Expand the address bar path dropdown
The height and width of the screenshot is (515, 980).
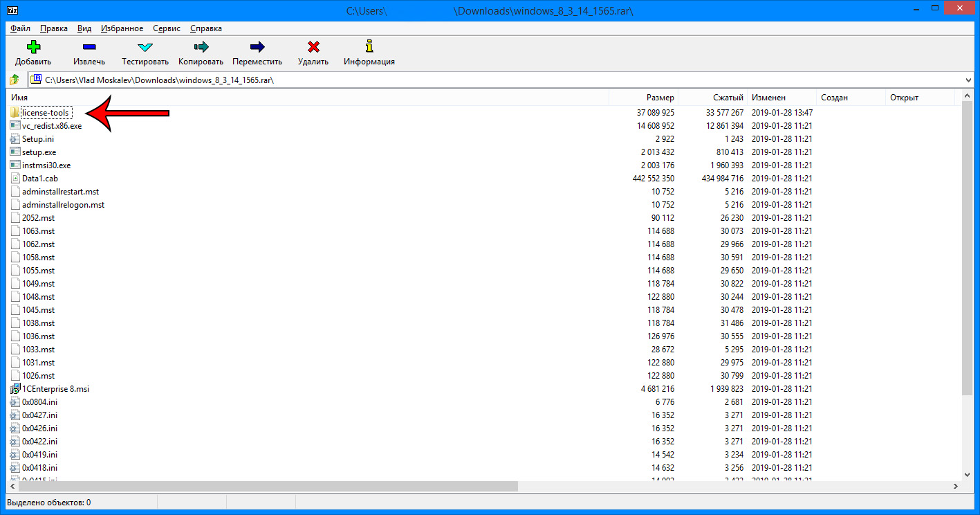pos(968,80)
